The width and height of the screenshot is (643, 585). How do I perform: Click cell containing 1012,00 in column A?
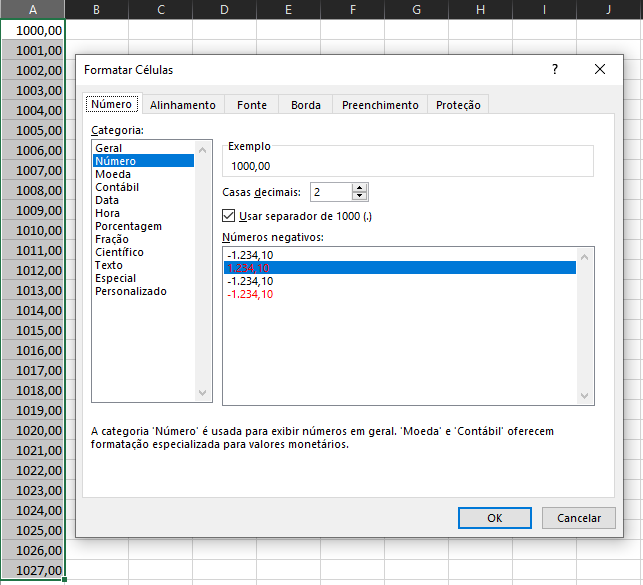click(x=33, y=270)
